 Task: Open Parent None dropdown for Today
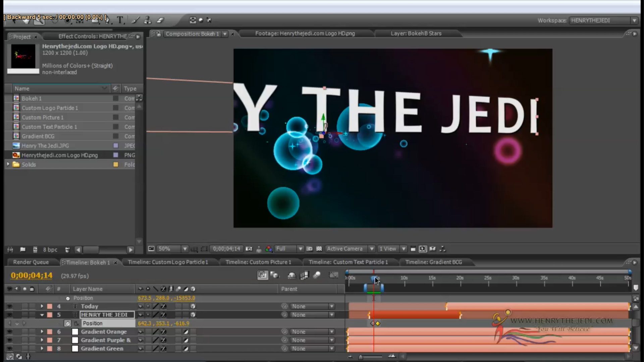tap(312, 306)
